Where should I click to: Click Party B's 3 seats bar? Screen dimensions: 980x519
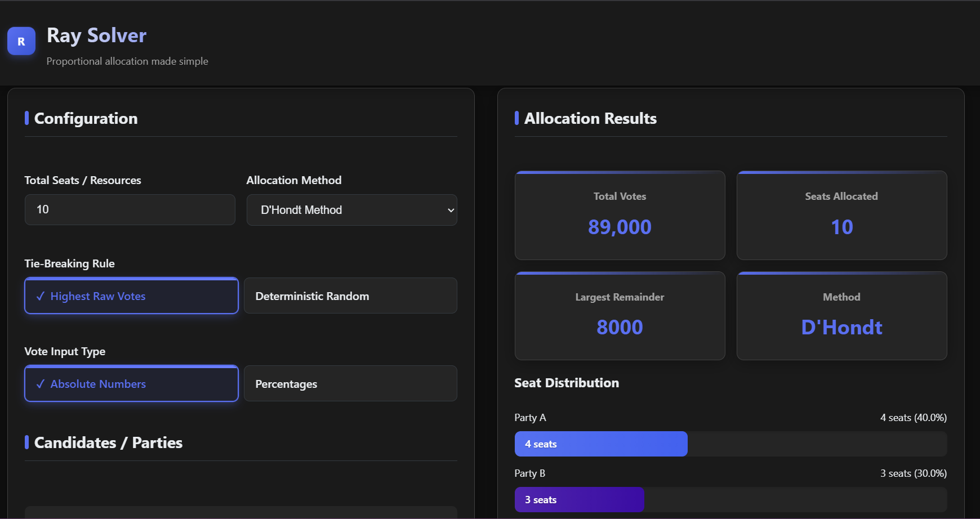(579, 499)
